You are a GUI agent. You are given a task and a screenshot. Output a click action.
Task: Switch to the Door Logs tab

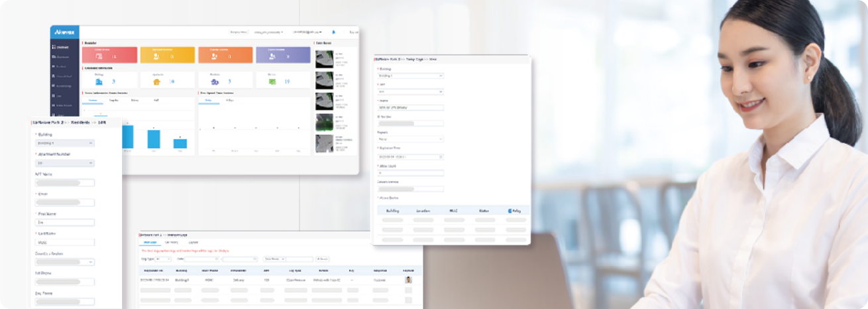tap(149, 243)
